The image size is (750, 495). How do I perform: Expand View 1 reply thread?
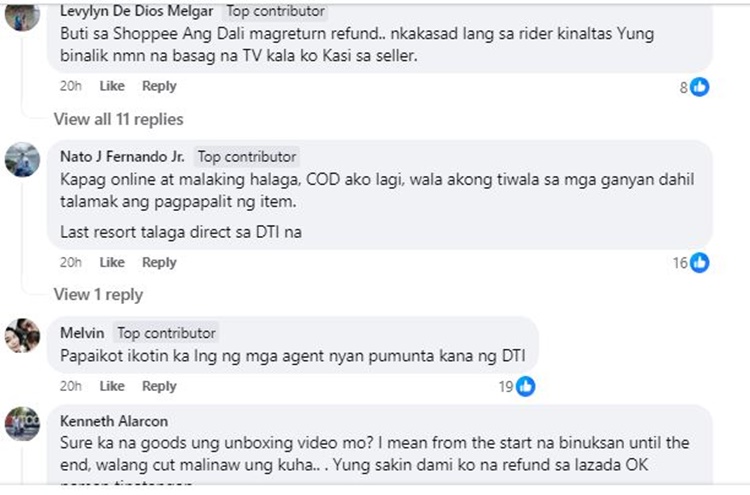click(97, 294)
